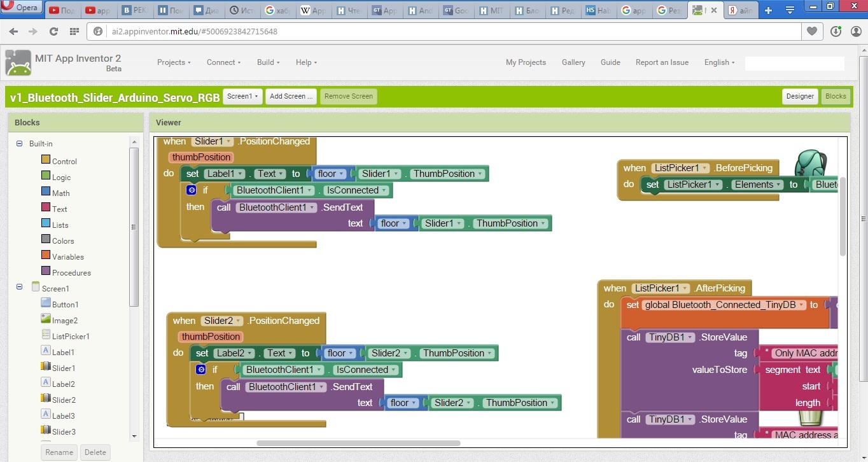Open the Gallery link

pyautogui.click(x=573, y=62)
